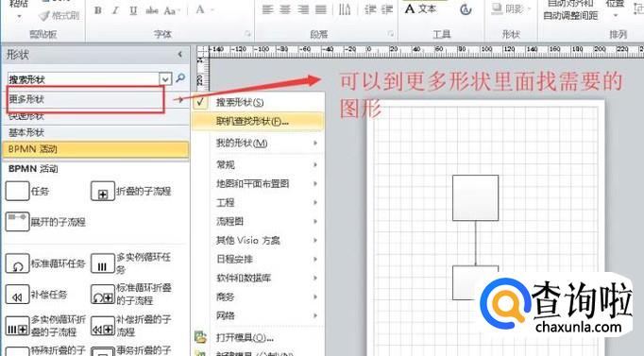Select the standard loop task shape (标准循环任务)
The height and width of the screenshot is (356, 644).
[45, 263]
